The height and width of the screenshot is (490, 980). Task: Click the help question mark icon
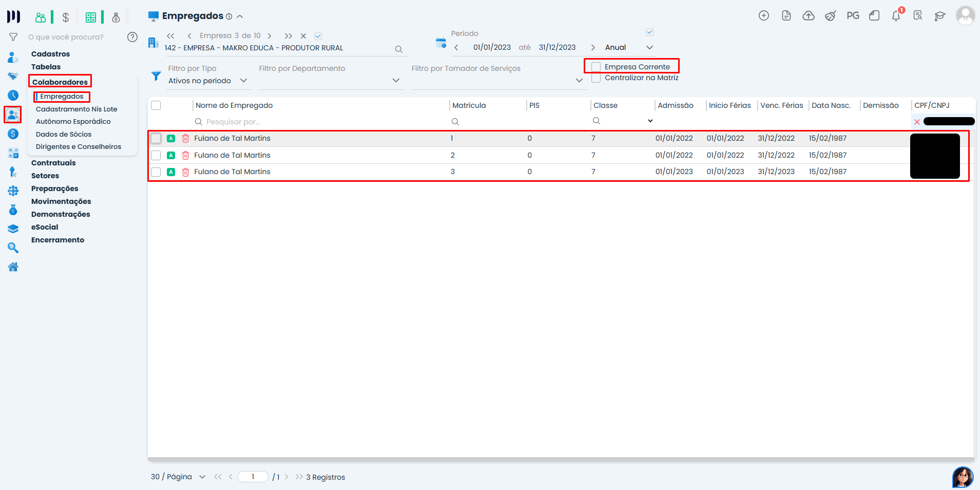(x=132, y=37)
